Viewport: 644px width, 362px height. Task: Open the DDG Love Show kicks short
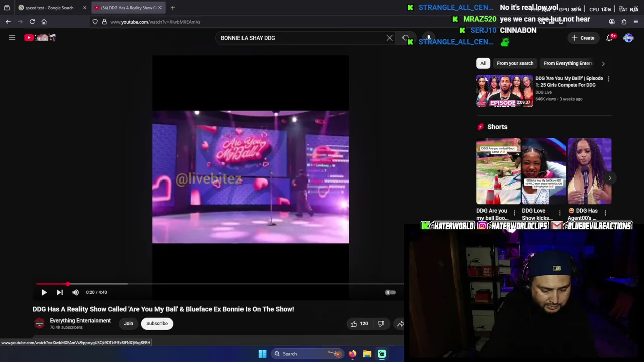(544, 171)
